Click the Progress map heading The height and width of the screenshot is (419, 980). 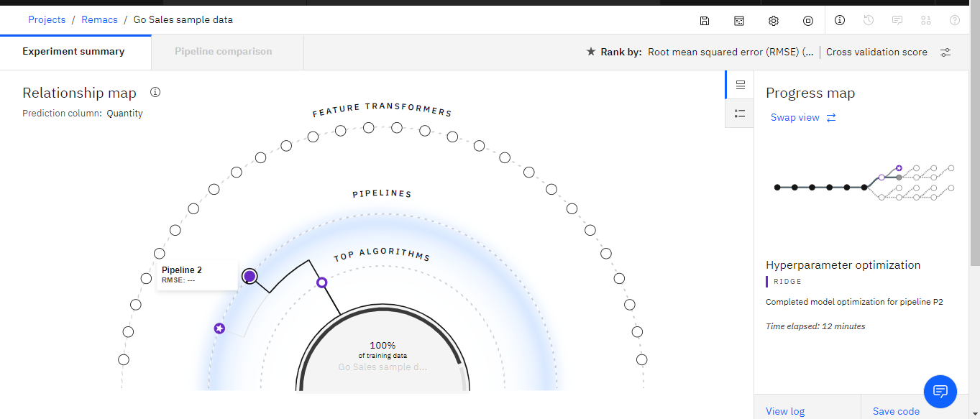[x=810, y=93]
